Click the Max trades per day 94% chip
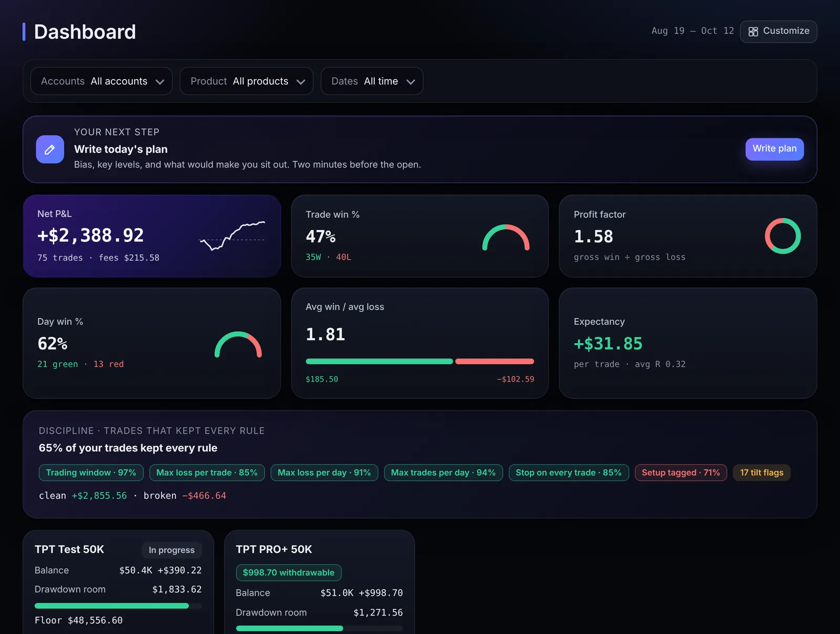 [x=443, y=473]
